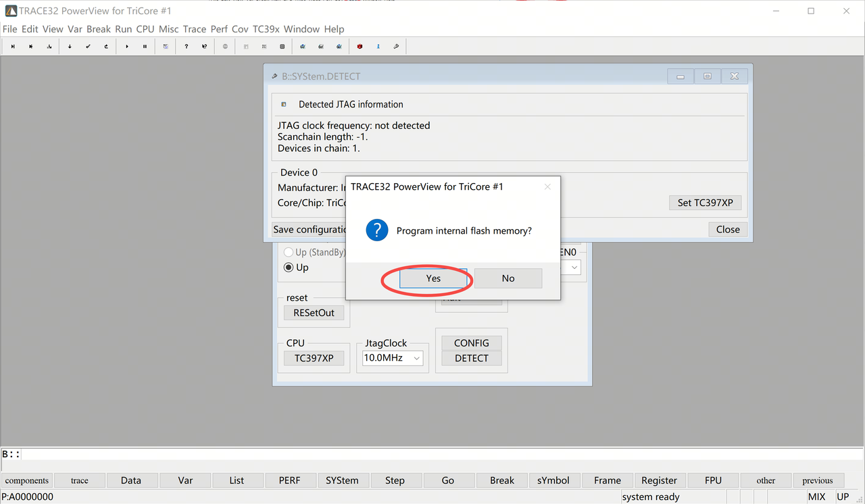Viewport: 865px width, 504px height.
Task: Decline flash programming with No
Action: point(508,278)
